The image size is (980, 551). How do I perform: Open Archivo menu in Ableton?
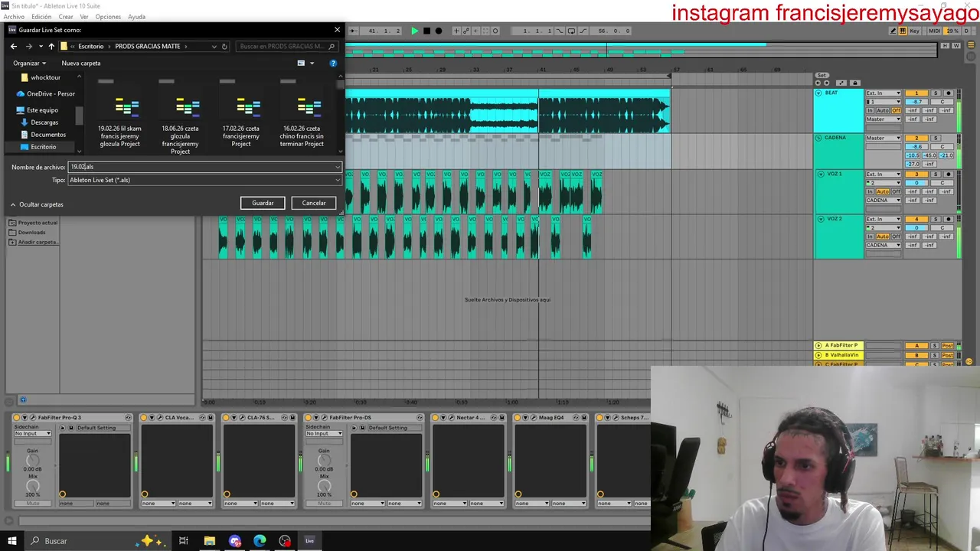14,17
